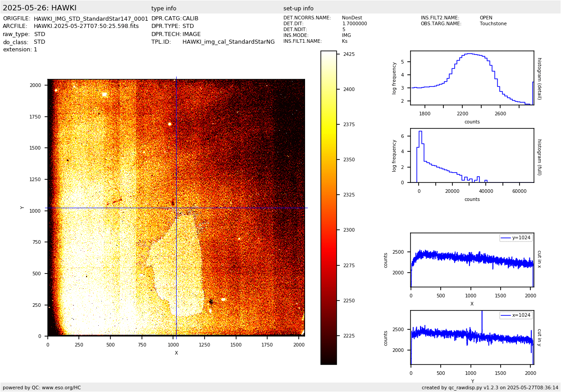This screenshot has width=561, height=392.
Task: Click the OBS.TARG.NAME value Touchstone
Action: click(493, 24)
